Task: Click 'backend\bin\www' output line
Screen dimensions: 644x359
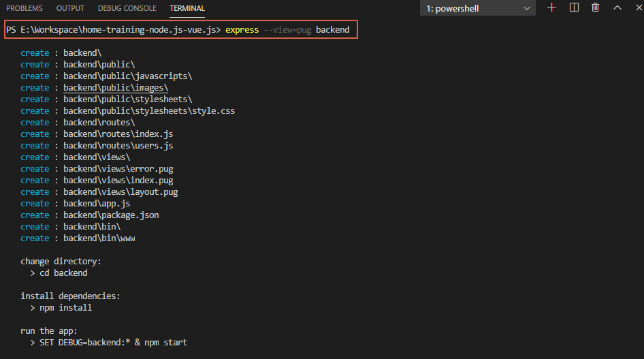Action: 99,238
